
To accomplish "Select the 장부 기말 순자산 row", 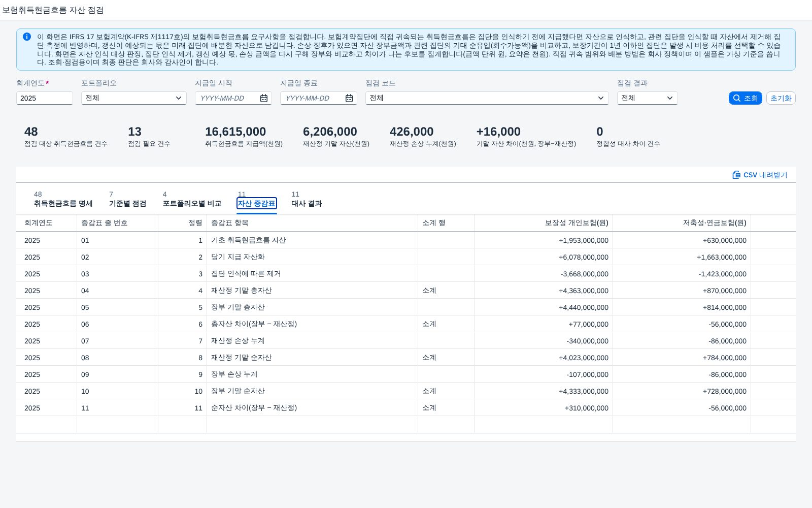I will 406,391.
